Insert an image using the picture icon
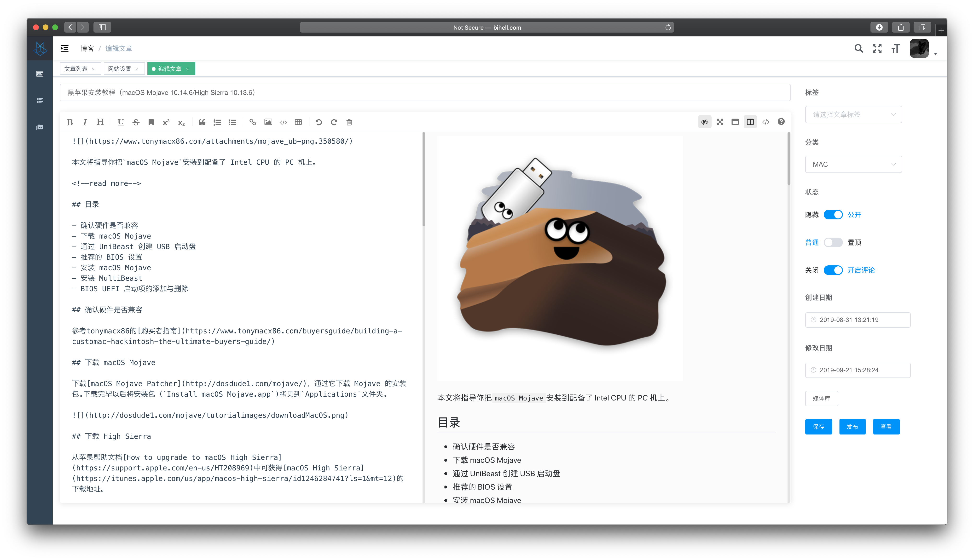 [268, 122]
